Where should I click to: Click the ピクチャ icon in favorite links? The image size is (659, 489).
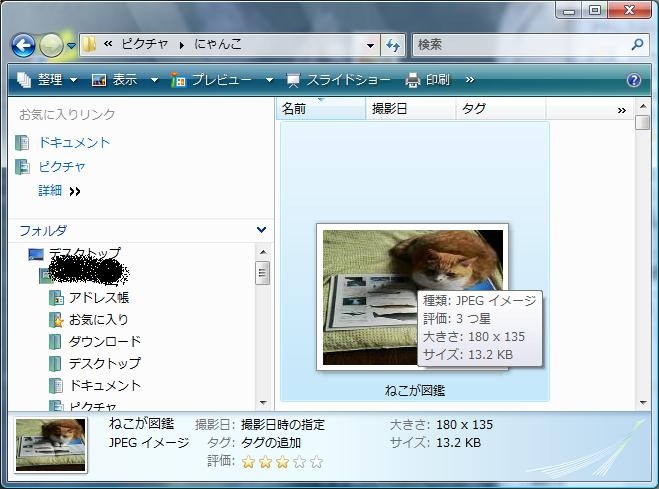point(22,167)
